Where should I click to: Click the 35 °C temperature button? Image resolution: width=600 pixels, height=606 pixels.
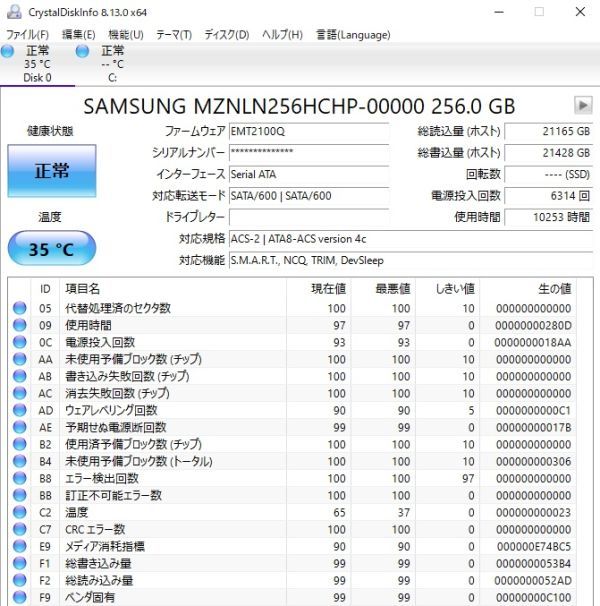point(52,249)
